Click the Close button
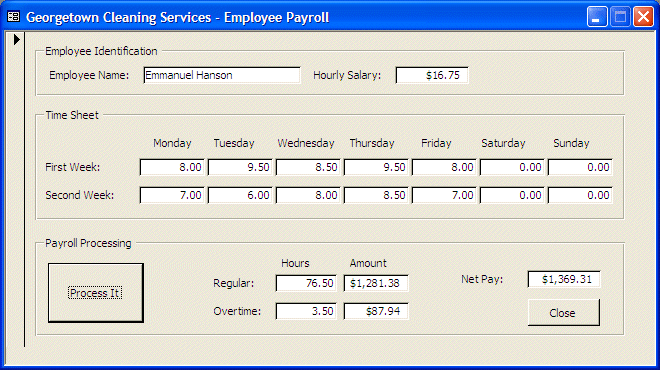This screenshot has width=660, height=370. 564,313
